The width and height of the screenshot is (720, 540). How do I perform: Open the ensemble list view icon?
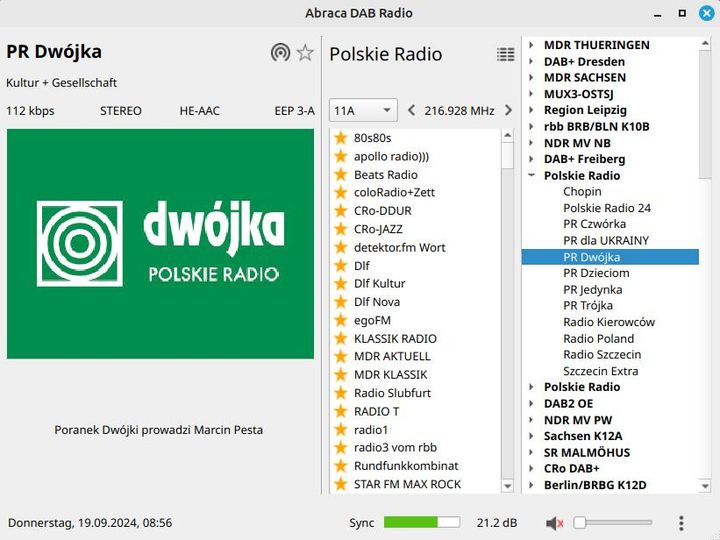pos(506,54)
